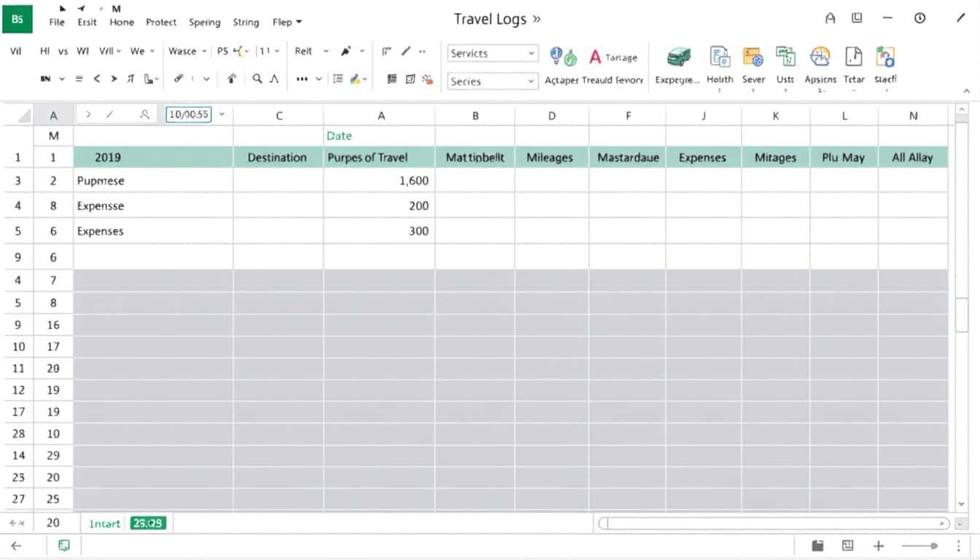Click the Staefi icon in ribbon
Viewport: 980px width, 560px height.
885,58
